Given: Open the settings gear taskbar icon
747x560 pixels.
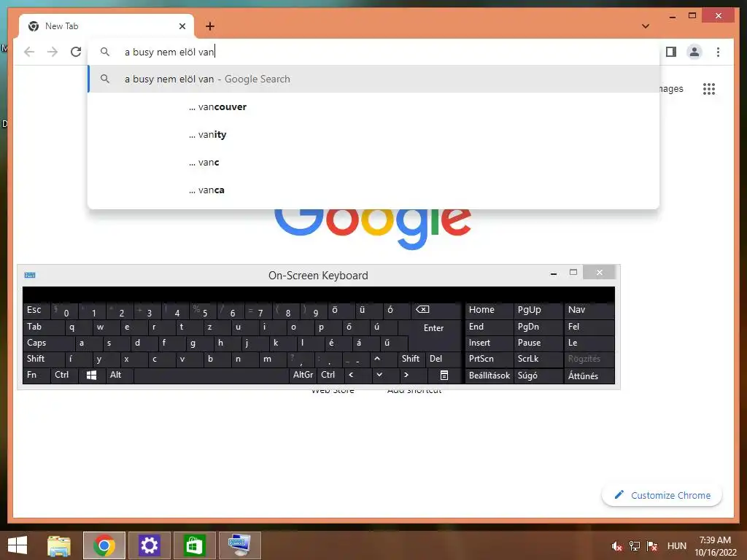Looking at the screenshot, I should pos(149,545).
